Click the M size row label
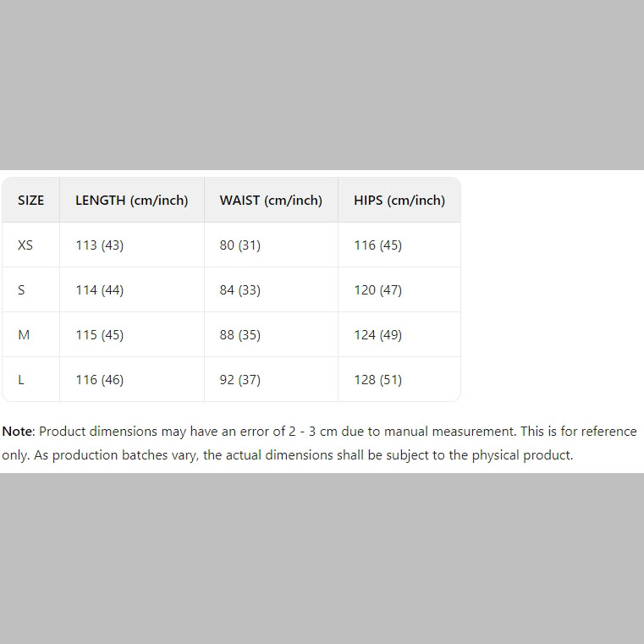 pos(24,335)
